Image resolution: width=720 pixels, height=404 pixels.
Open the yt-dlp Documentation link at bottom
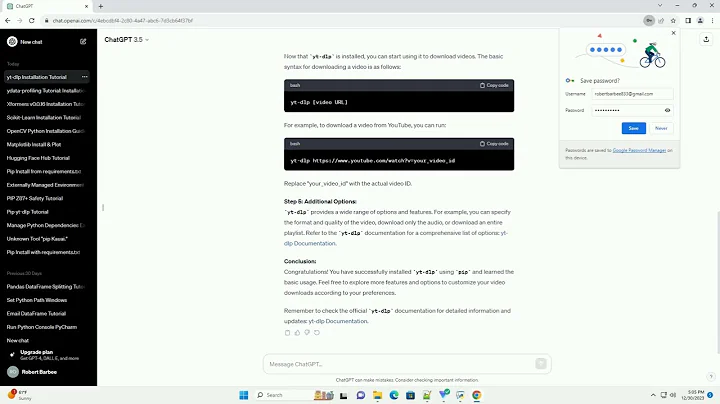coord(338,321)
